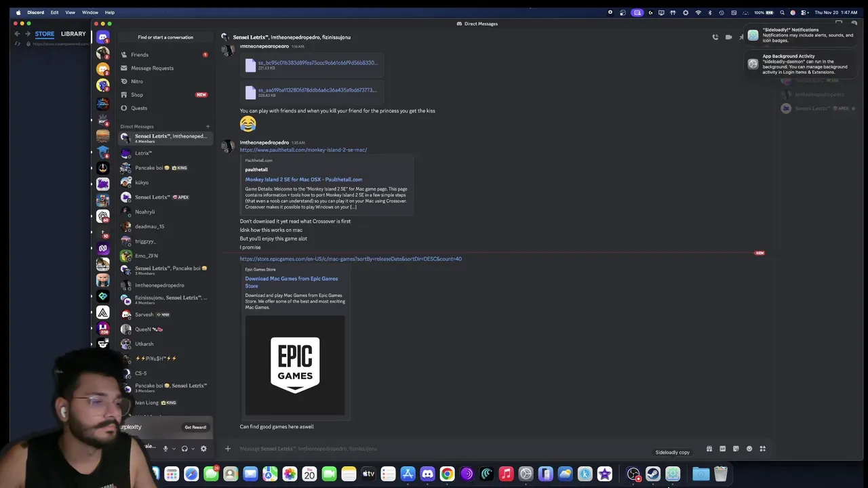
Task: Open the Imtheonepedropedro direct message
Action: (165, 285)
